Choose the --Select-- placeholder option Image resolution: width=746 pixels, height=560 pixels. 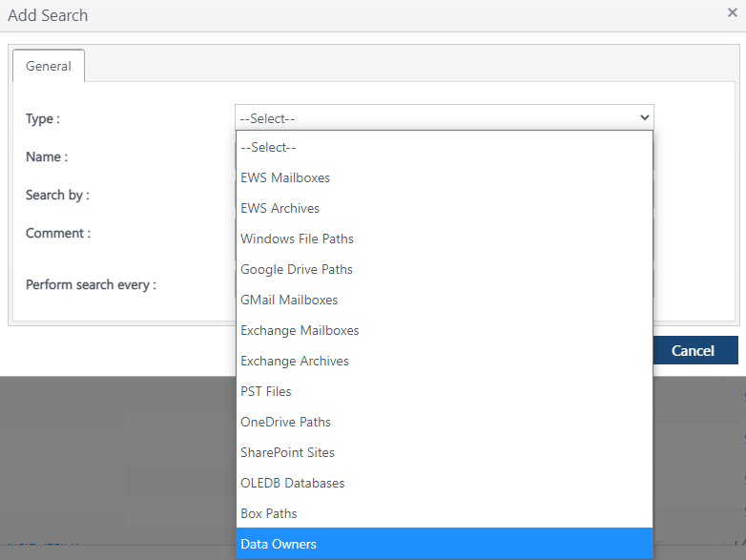click(x=268, y=147)
